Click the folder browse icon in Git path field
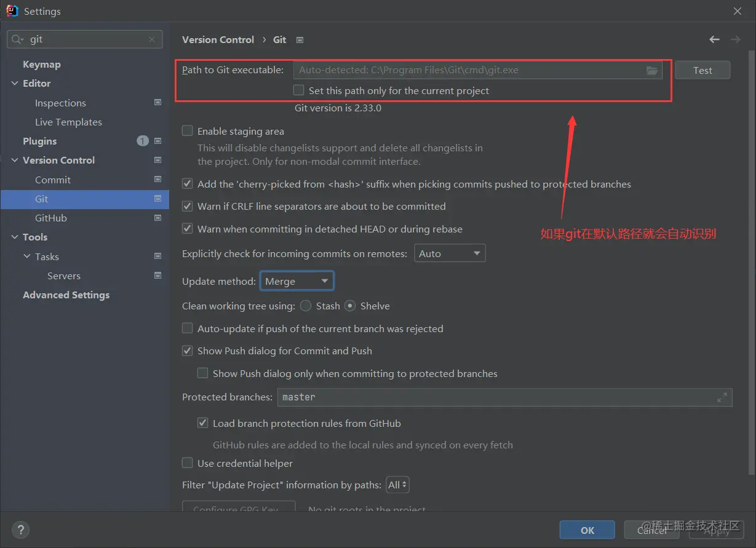 (652, 71)
